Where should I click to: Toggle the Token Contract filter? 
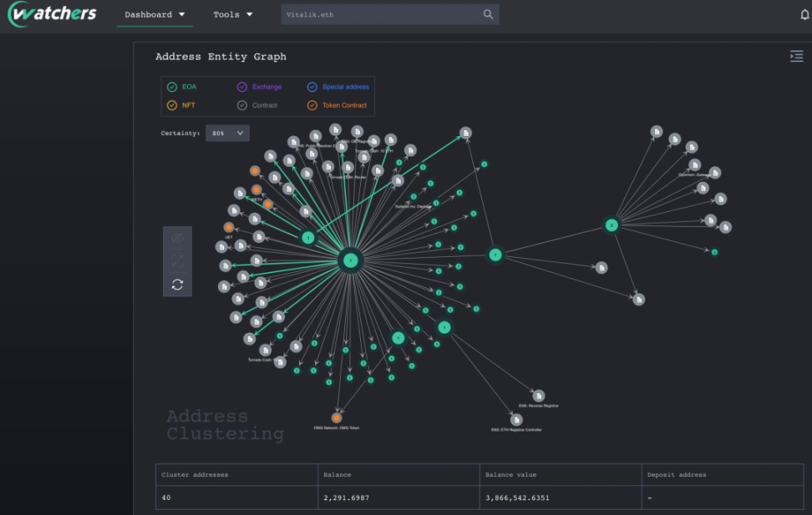click(x=337, y=105)
